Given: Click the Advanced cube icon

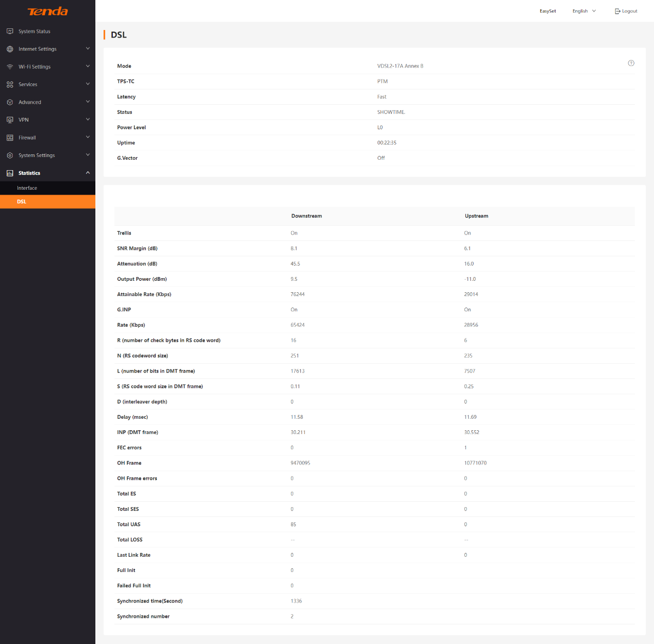Looking at the screenshot, I should point(10,102).
